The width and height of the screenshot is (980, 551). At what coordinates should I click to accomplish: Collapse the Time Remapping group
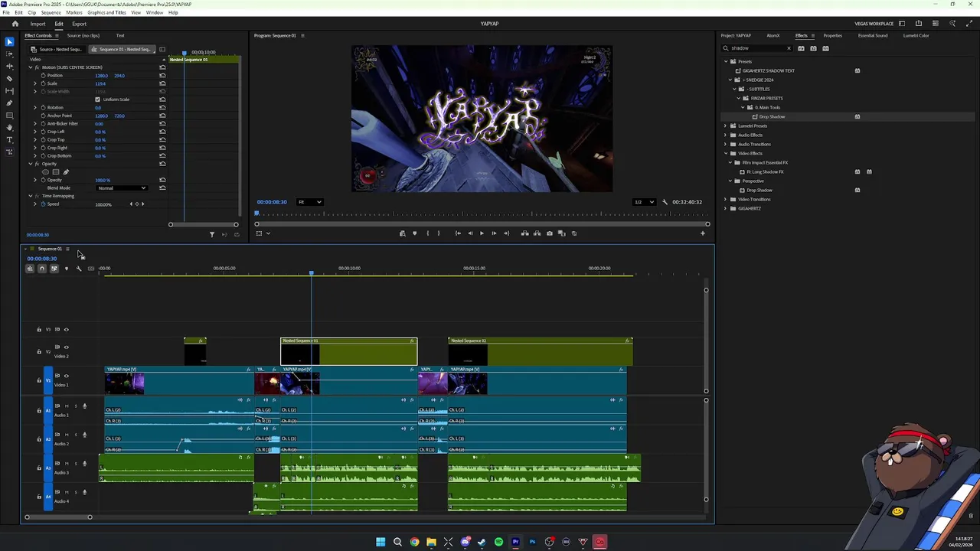coord(31,196)
